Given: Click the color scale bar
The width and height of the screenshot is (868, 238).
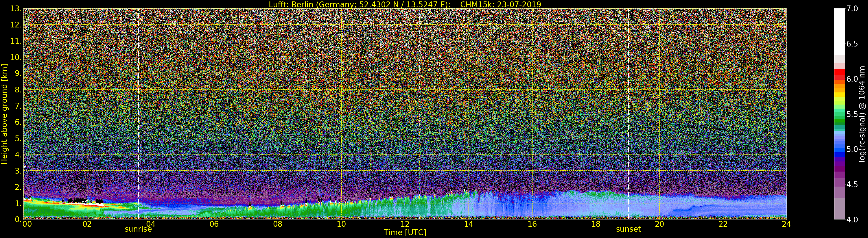Looking at the screenshot, I should [x=839, y=114].
